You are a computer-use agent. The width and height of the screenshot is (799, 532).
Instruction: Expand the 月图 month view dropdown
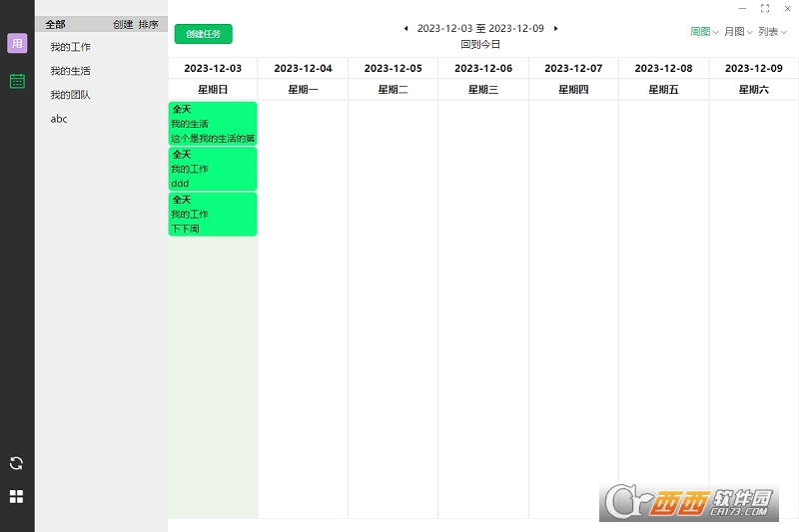[738, 32]
